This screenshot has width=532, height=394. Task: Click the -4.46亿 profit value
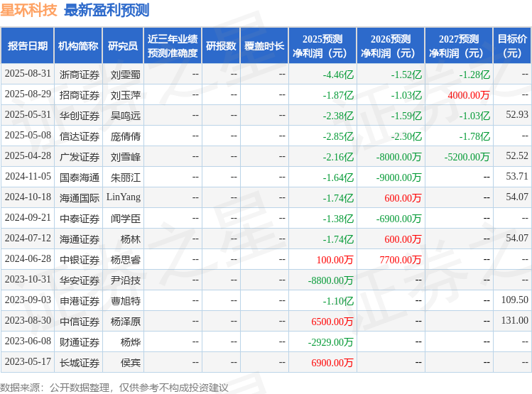click(338, 75)
